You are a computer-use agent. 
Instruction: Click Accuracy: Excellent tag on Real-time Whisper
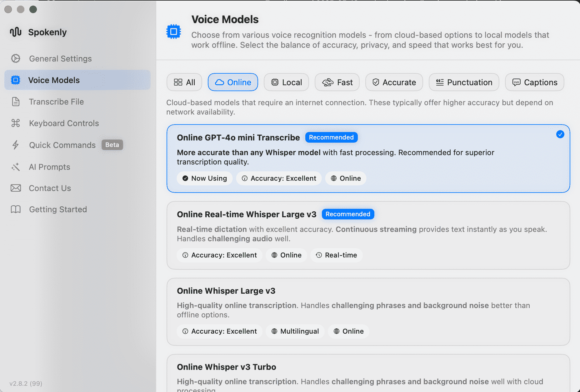point(220,255)
